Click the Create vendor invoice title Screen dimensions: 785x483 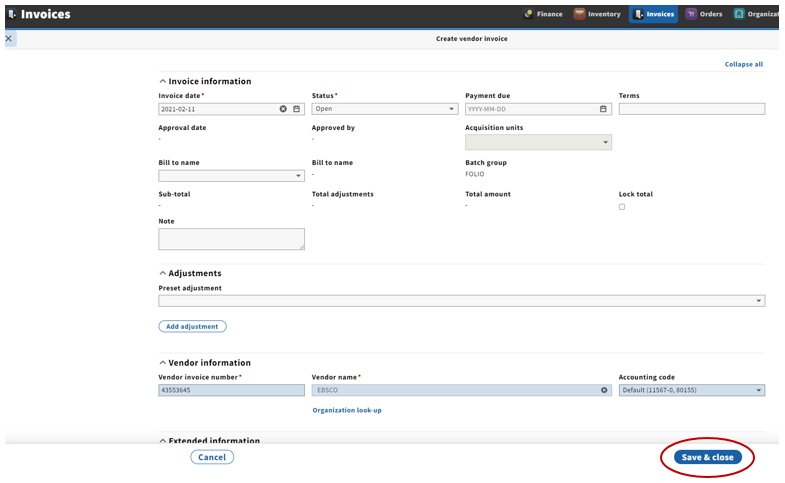pyautogui.click(x=471, y=39)
